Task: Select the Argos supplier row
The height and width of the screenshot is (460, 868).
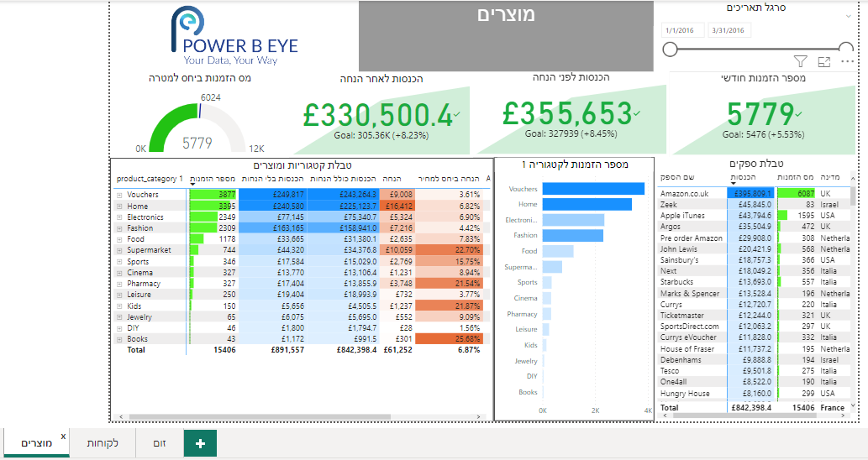Action: 754,227
